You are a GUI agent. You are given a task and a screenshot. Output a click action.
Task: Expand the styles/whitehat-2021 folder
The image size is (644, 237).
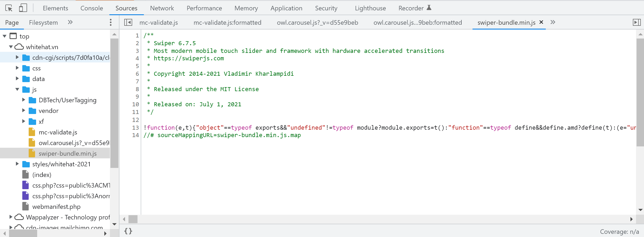tap(17, 164)
